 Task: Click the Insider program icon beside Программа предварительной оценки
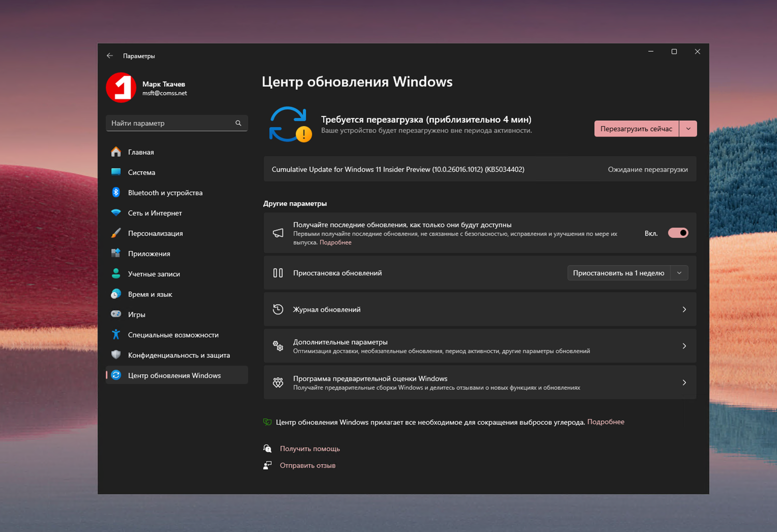click(278, 382)
